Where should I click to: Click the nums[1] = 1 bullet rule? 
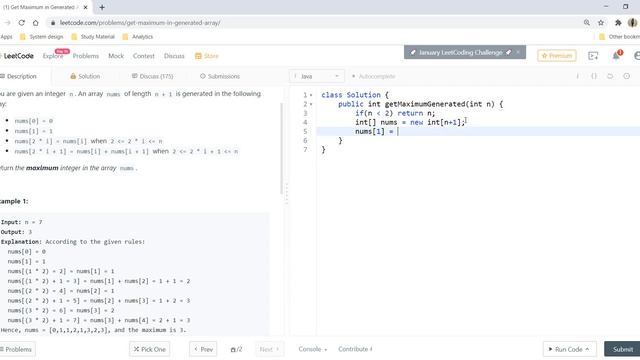(33, 131)
